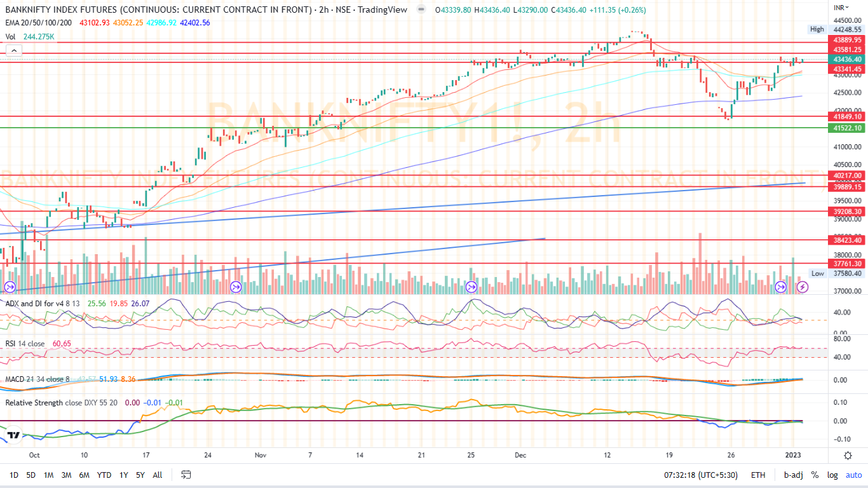Click the 43581.25 price level label
Viewport: 868px width, 488px height.
[847, 50]
